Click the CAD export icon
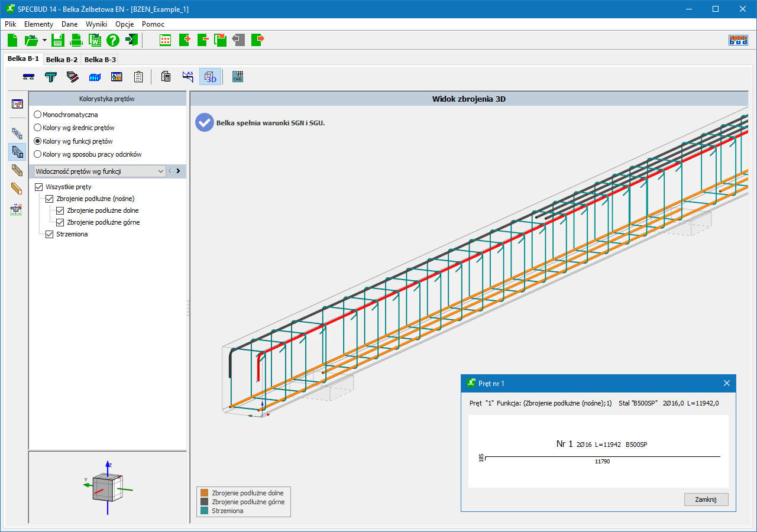Image resolution: width=757 pixels, height=532 pixels. pos(238,77)
